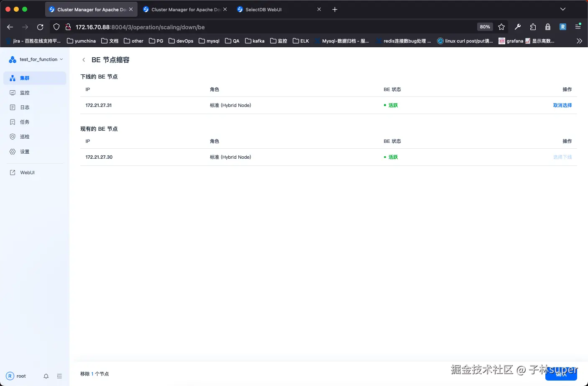The height and width of the screenshot is (386, 588).
Task: Click the 巡检 inspection shield icon
Action: click(13, 137)
